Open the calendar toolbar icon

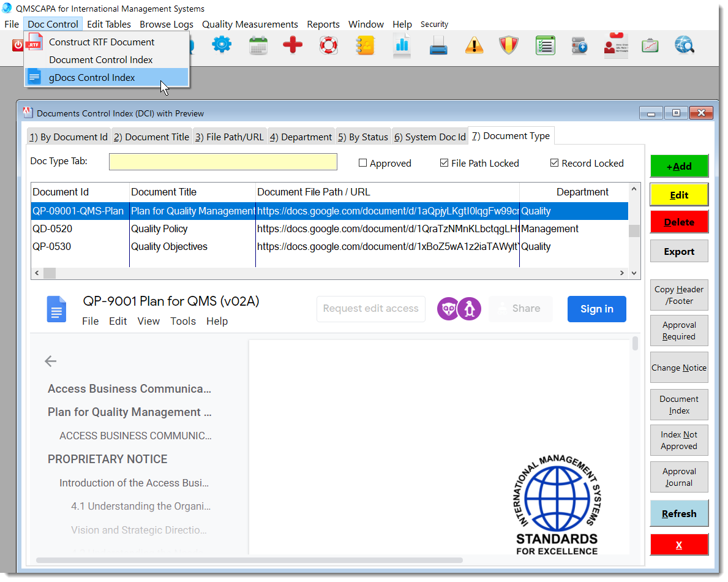point(258,45)
